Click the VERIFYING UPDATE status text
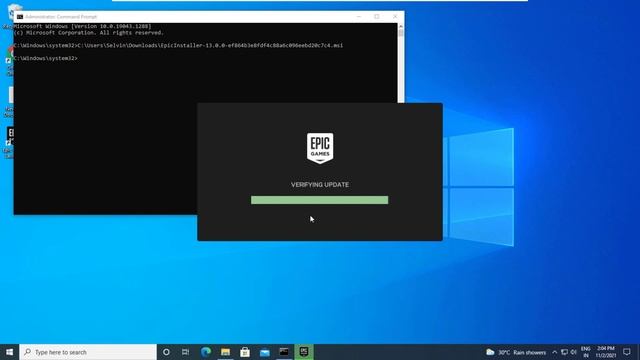 [x=320, y=184]
